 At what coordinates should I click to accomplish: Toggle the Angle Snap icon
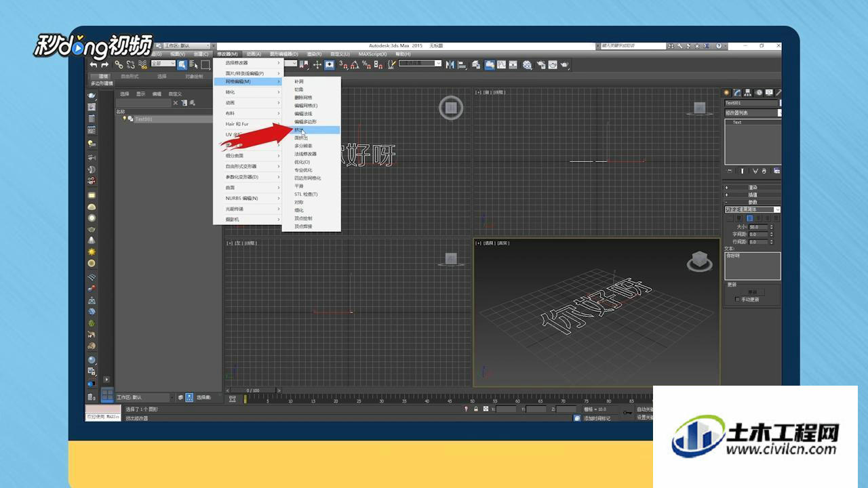(355, 64)
